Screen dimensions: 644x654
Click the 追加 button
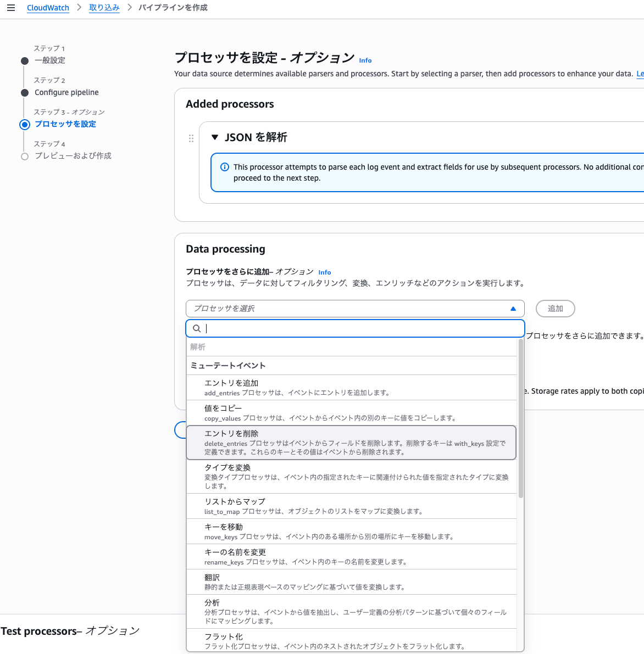555,309
